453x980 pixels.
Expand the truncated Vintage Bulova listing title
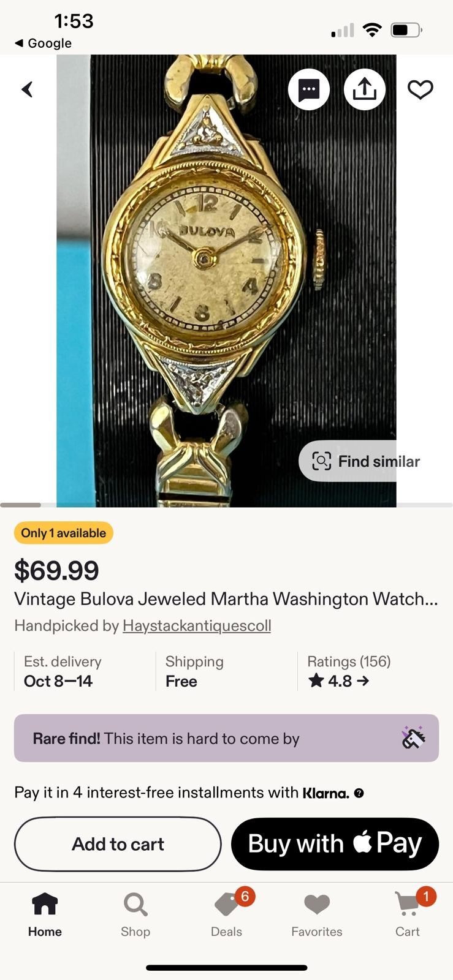(x=226, y=598)
